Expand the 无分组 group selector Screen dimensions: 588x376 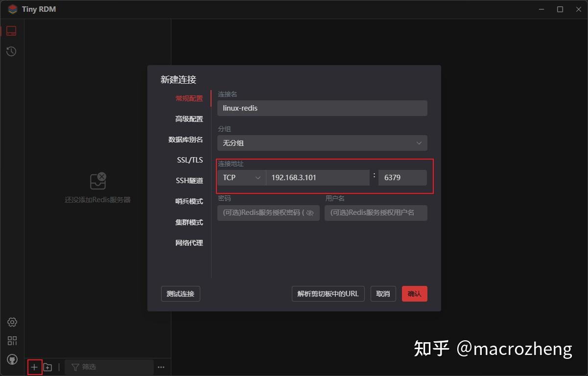coord(322,142)
